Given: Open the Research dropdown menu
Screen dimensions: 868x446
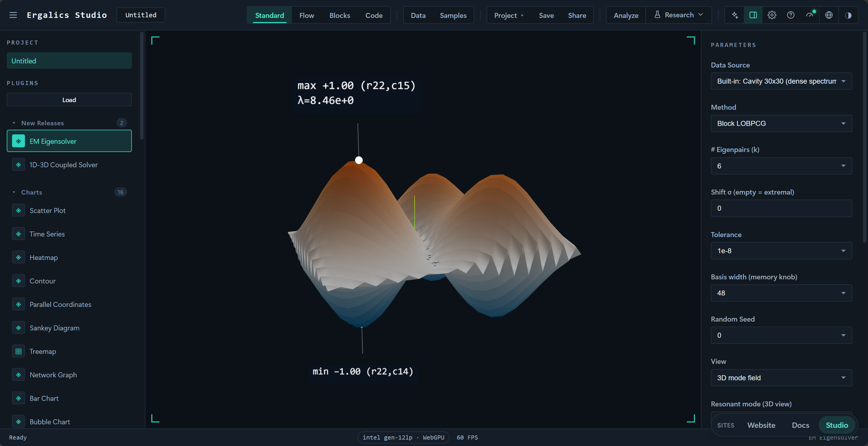Looking at the screenshot, I should [679, 15].
